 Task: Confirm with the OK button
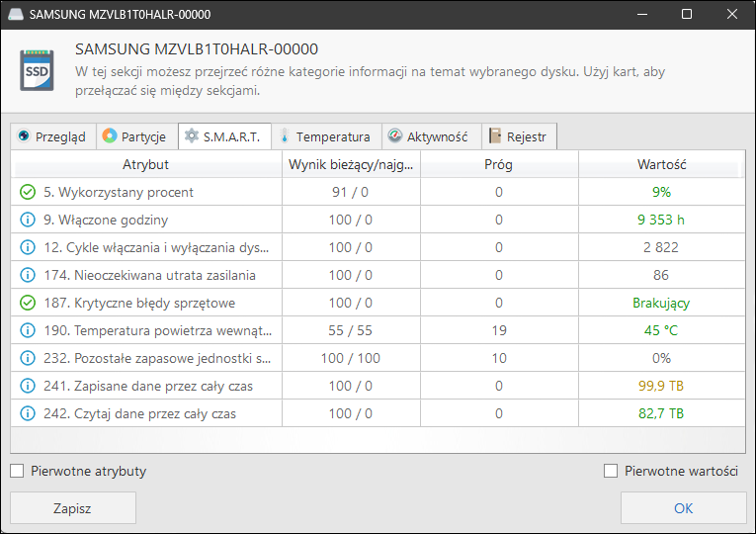tap(683, 508)
